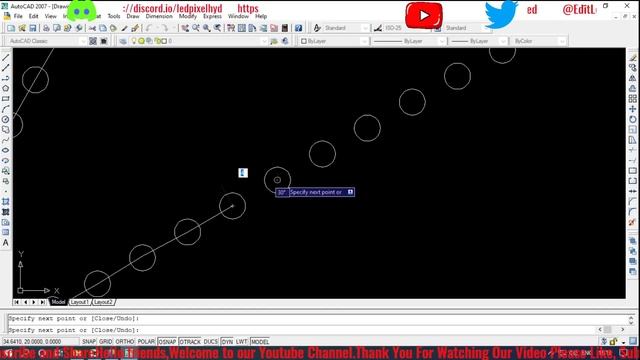Switch to the Model tab
The height and width of the screenshot is (360, 640).
(58, 302)
